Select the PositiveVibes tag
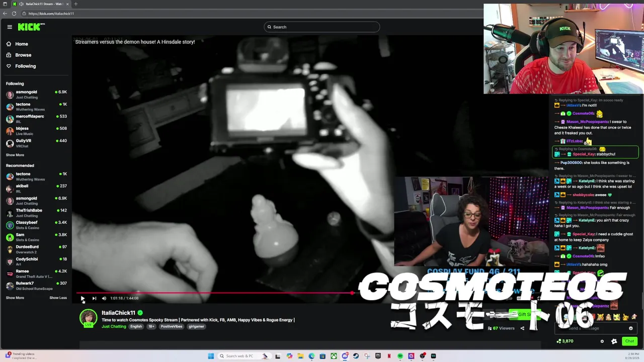Viewport: 644px width, 362px height. tap(172, 326)
